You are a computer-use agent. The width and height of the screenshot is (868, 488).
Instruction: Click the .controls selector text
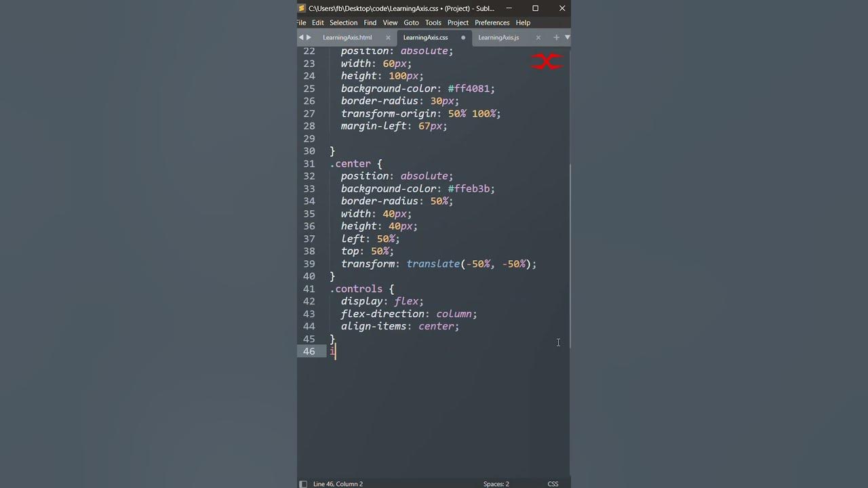[356, 289]
